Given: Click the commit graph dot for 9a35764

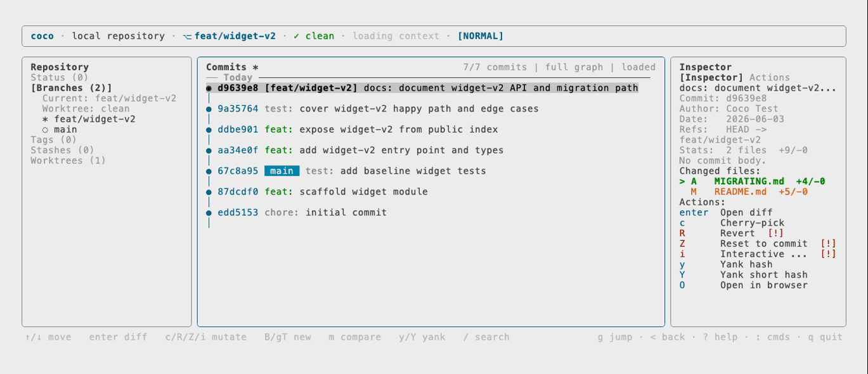Looking at the screenshot, I should pyautogui.click(x=209, y=109).
